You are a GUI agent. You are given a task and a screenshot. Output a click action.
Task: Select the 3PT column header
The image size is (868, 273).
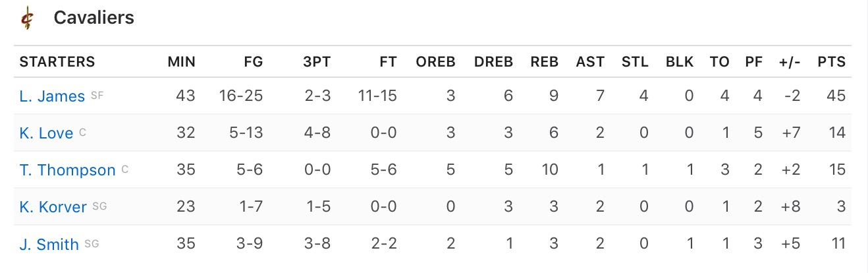(317, 62)
